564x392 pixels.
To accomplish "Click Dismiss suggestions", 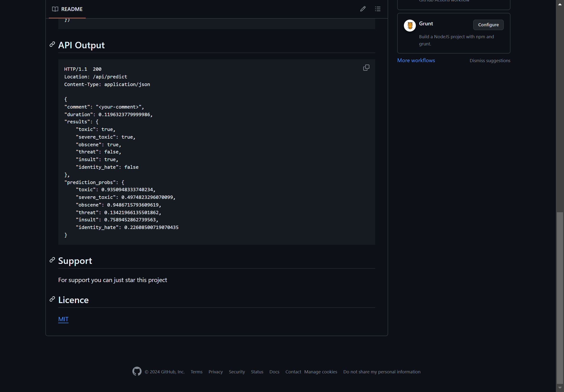I will (490, 61).
